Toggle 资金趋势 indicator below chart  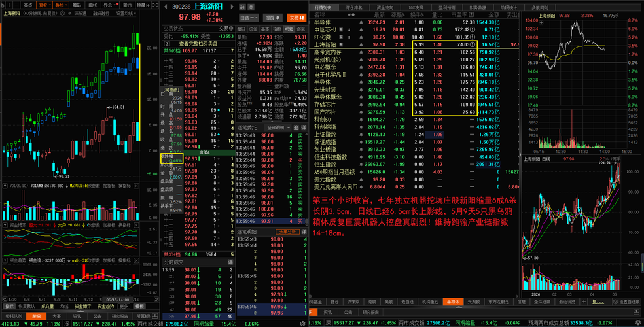point(105,306)
